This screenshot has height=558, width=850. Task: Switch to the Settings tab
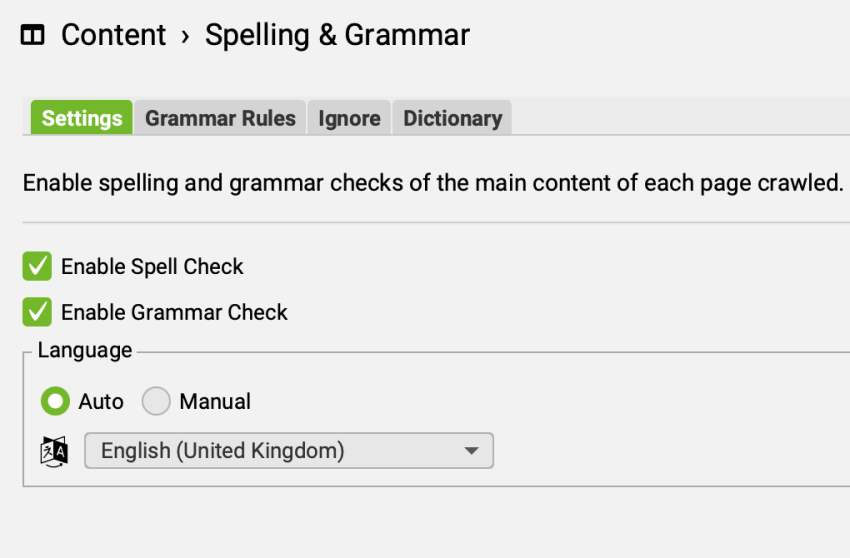pyautogui.click(x=82, y=118)
